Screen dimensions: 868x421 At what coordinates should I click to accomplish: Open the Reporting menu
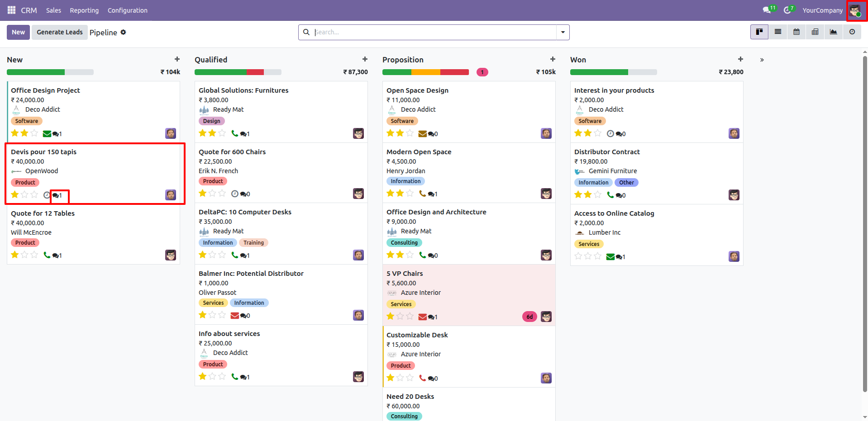point(84,10)
